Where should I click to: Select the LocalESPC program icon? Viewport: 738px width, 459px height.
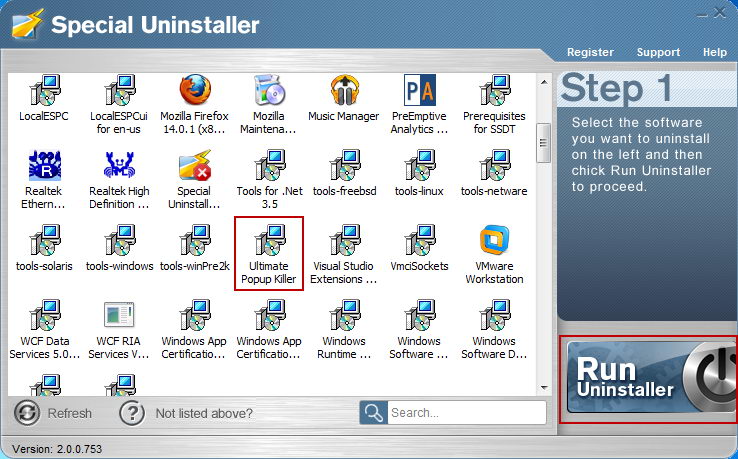44,90
